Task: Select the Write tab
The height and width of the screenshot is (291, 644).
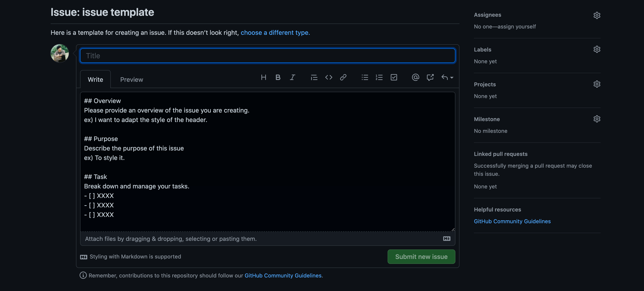Action: pos(95,80)
